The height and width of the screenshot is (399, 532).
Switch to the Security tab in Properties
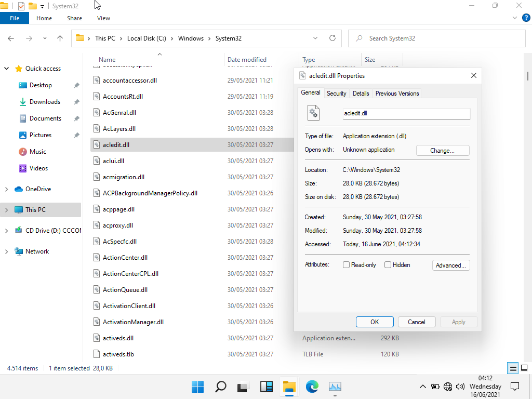[336, 94]
